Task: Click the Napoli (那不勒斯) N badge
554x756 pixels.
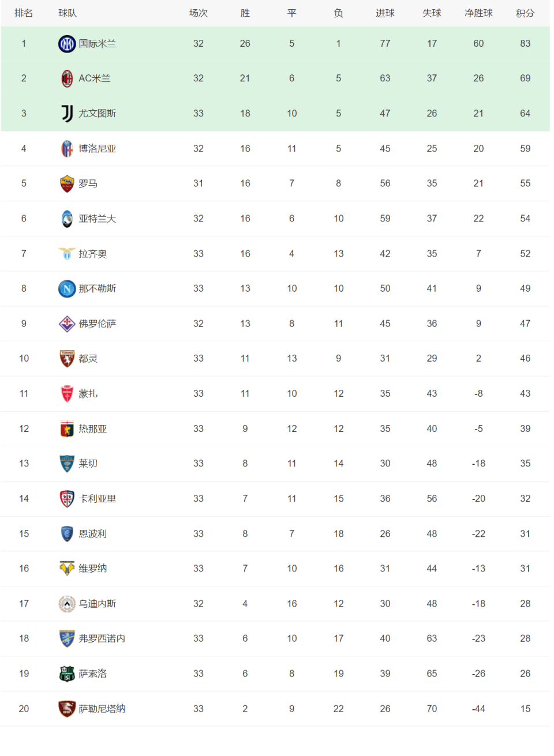Action: [x=67, y=288]
